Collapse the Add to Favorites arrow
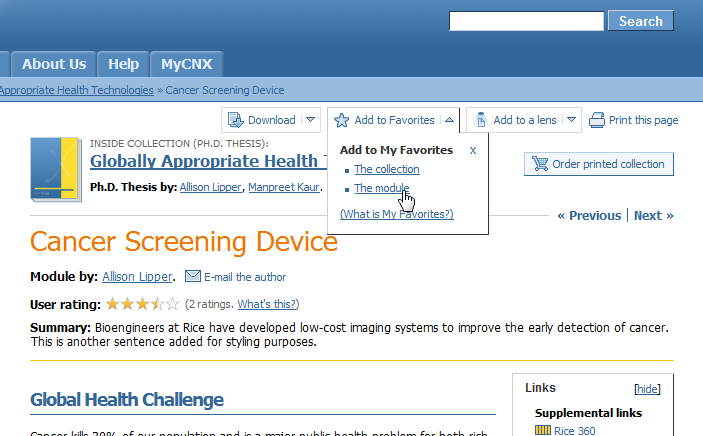 449,120
